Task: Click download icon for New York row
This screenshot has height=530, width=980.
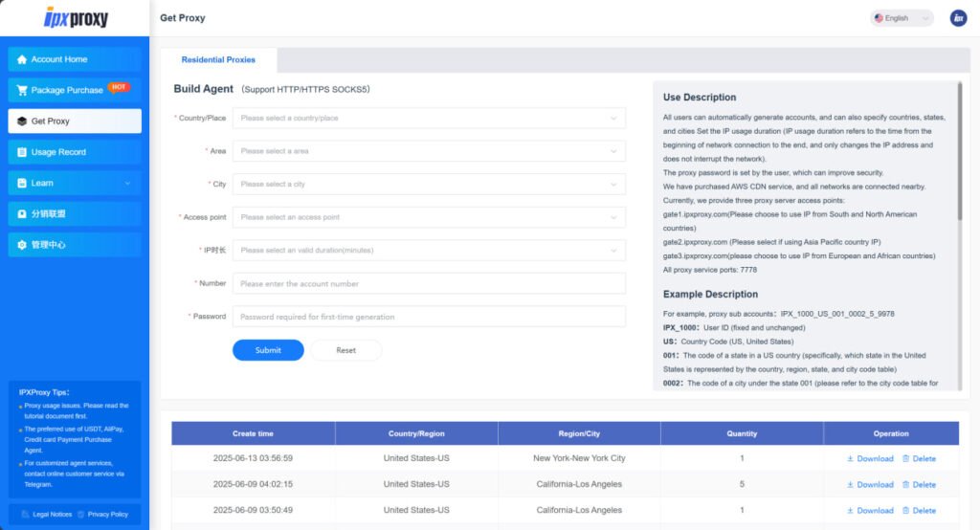Action: 850,458
